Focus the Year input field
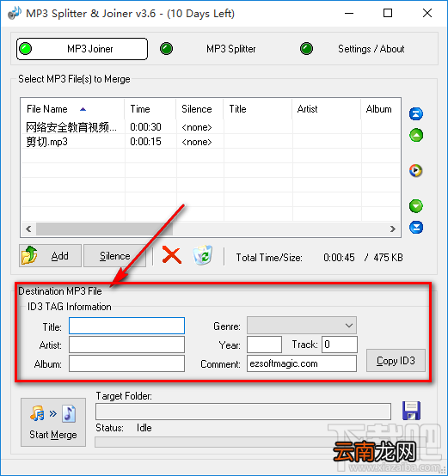Image resolution: width=448 pixels, height=476 pixels. point(264,345)
